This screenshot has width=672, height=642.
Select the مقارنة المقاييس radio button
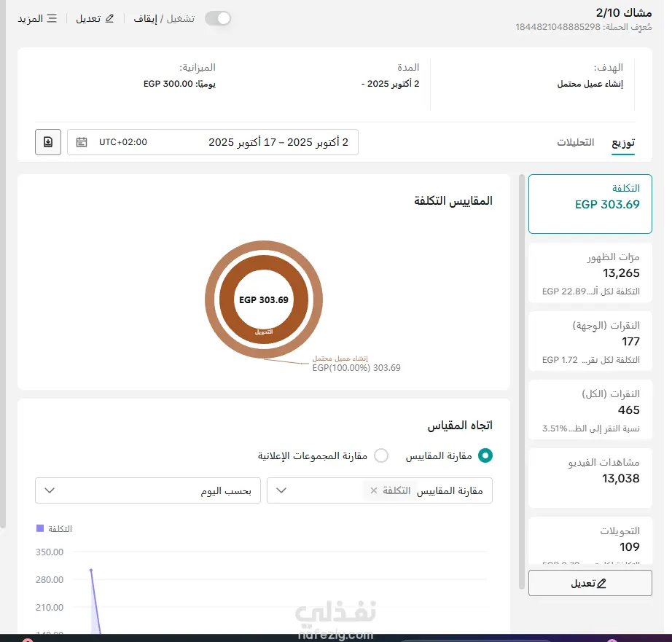(485, 455)
